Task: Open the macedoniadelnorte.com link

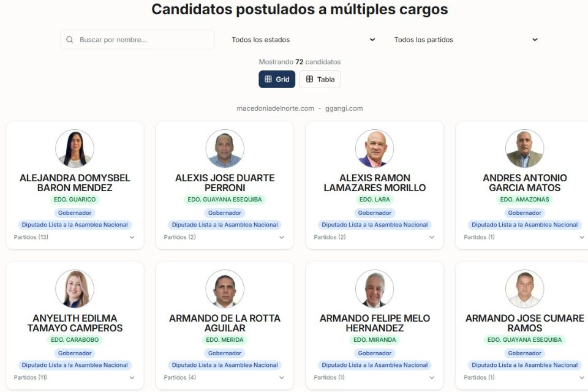Action: (275, 108)
